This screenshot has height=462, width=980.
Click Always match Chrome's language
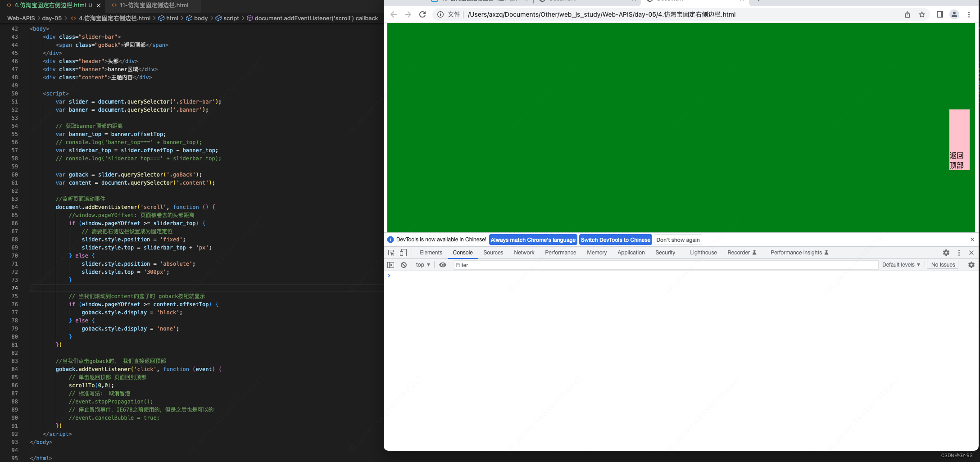click(x=533, y=240)
